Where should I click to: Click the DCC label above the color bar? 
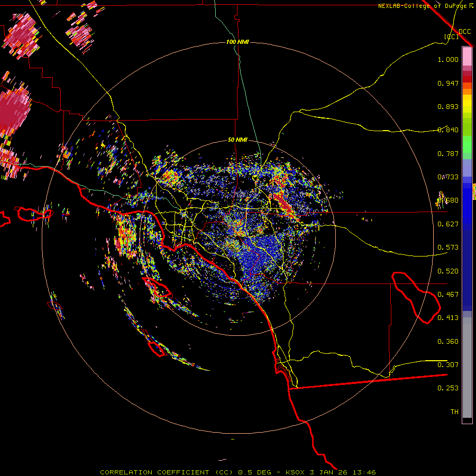(x=464, y=32)
